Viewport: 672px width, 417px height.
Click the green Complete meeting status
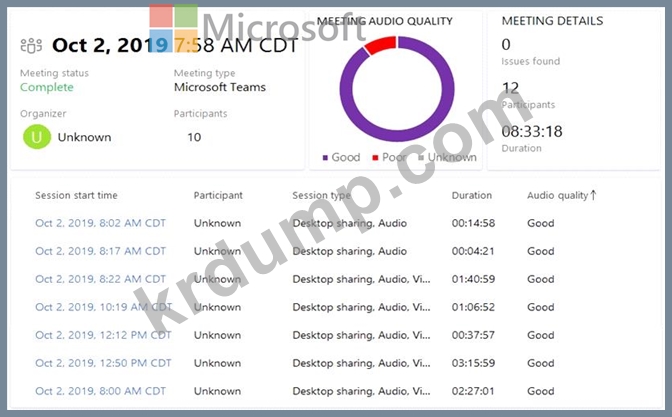pos(47,88)
